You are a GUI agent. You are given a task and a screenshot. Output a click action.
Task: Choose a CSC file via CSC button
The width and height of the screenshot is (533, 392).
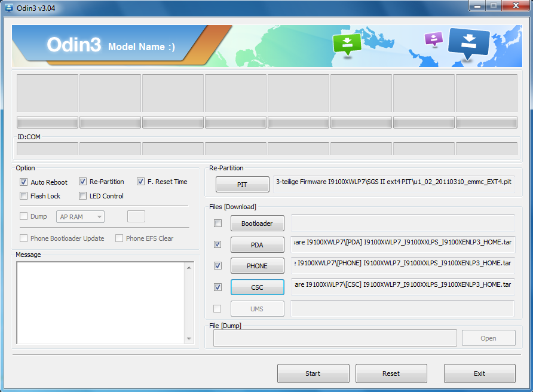coord(258,287)
